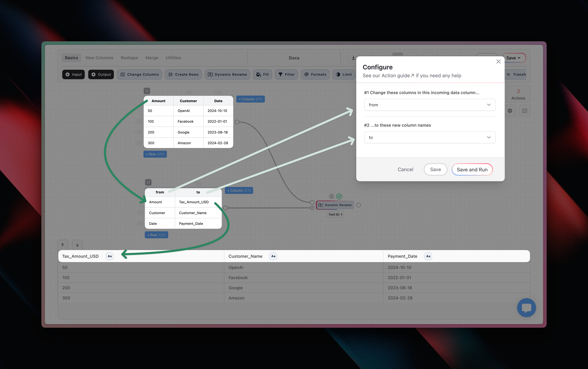The image size is (588, 369).
Task: Click the Aa type badge for Payment_Date
Action: tap(428, 256)
